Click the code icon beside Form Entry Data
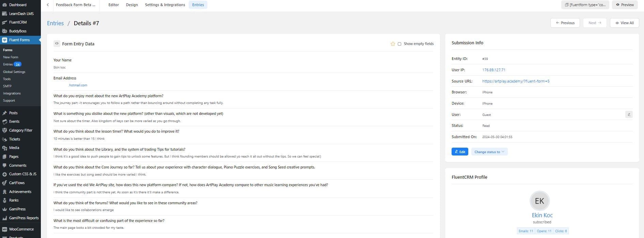Image resolution: width=644 pixels, height=238 pixels. pos(57,44)
